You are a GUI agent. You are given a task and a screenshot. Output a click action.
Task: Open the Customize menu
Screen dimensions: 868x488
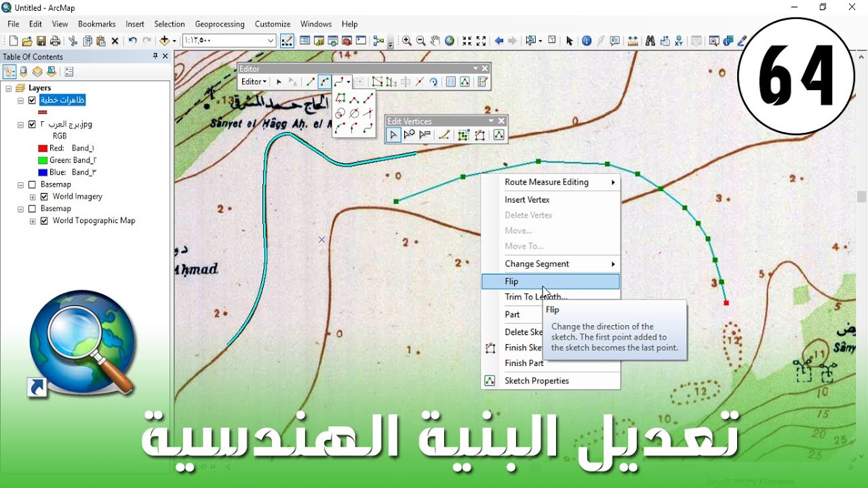[273, 24]
